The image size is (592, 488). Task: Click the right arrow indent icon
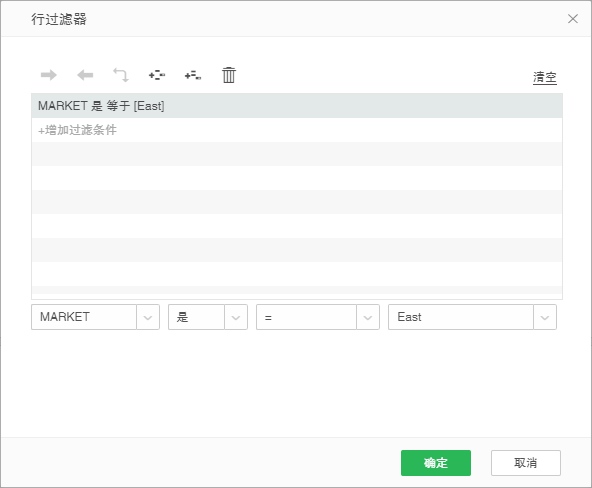49,75
